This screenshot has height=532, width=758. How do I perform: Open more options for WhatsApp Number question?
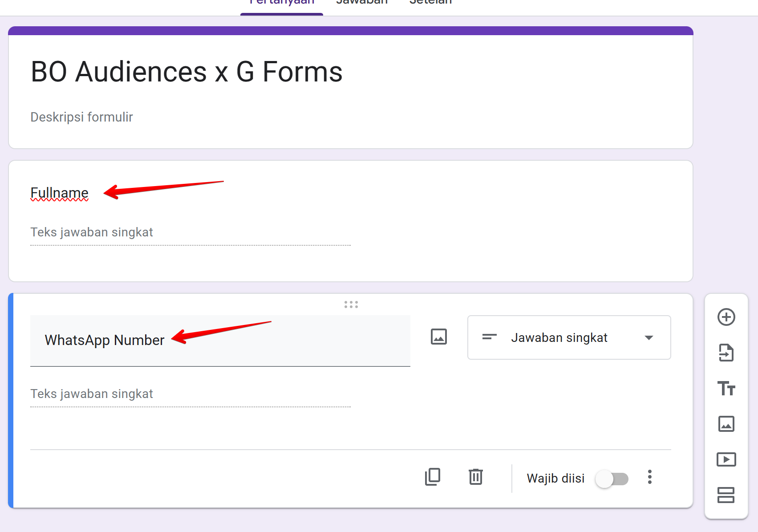coord(649,477)
